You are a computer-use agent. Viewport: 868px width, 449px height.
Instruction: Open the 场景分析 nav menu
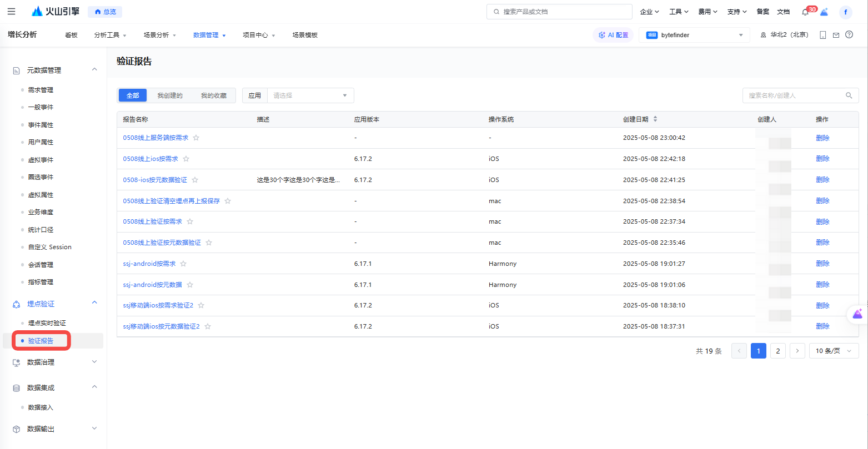click(x=159, y=35)
